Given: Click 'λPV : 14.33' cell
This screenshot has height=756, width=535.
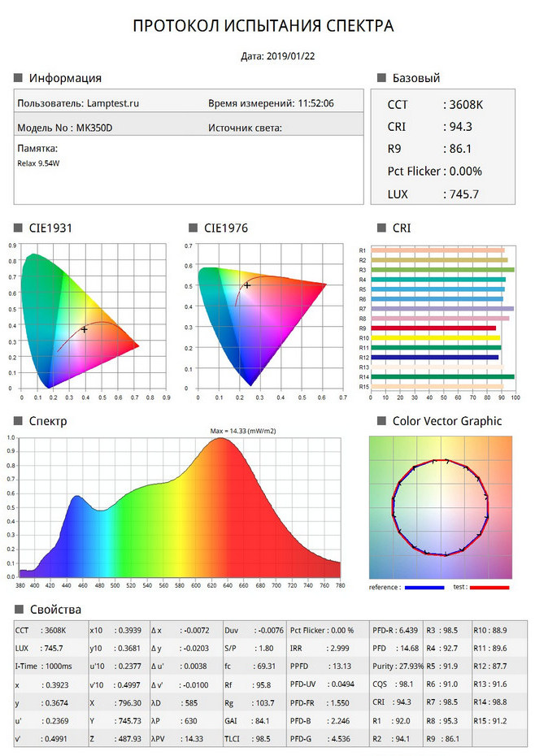Looking at the screenshot, I should [x=177, y=739].
